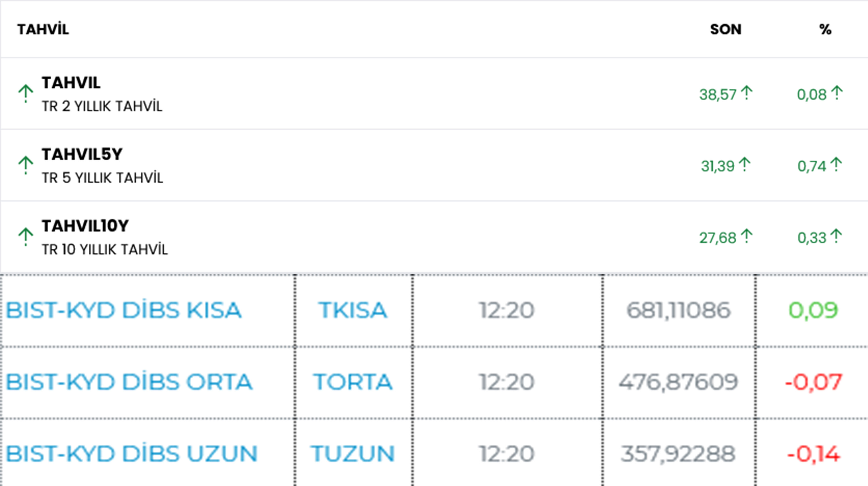Open the BIST-KYD DİBS ORTA link
Image resolution: width=868 pixels, height=486 pixels.
pyautogui.click(x=129, y=382)
